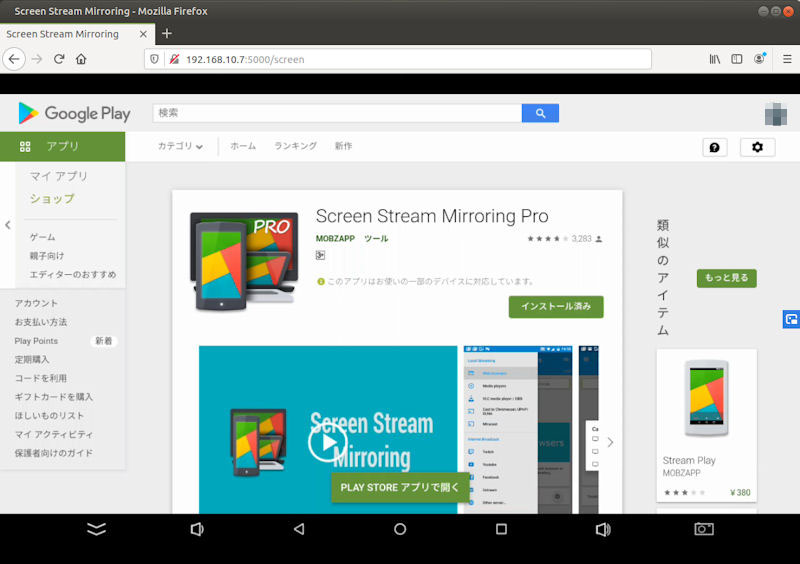Select the green アプリ section
800x564 pixels.
coord(62,146)
